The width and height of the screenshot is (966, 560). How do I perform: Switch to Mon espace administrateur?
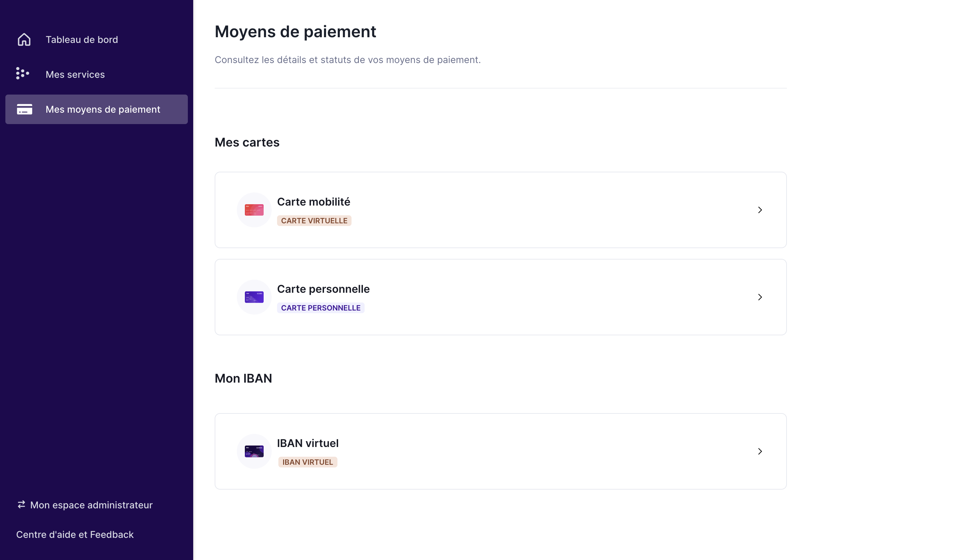tap(91, 505)
